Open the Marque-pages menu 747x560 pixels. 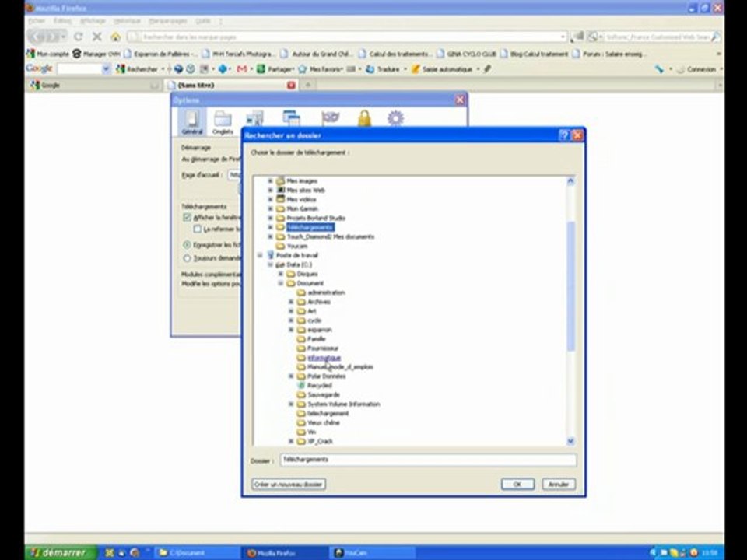(168, 21)
